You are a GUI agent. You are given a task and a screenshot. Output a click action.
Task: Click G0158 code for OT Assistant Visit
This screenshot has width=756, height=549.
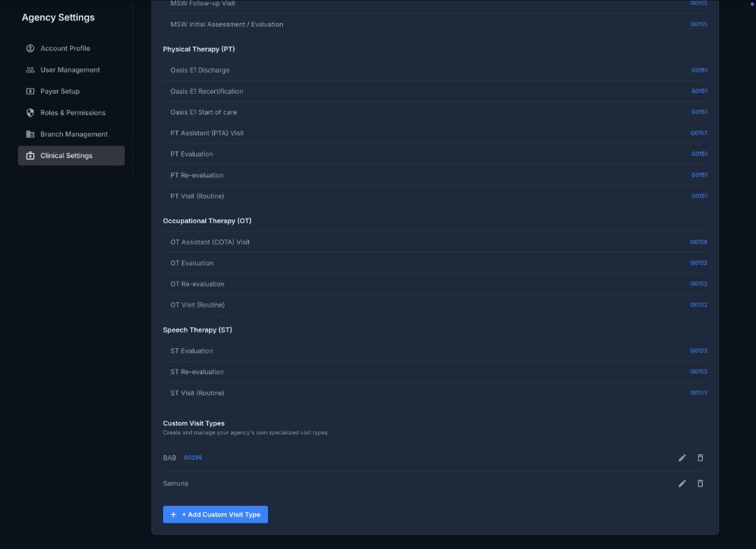(x=698, y=242)
